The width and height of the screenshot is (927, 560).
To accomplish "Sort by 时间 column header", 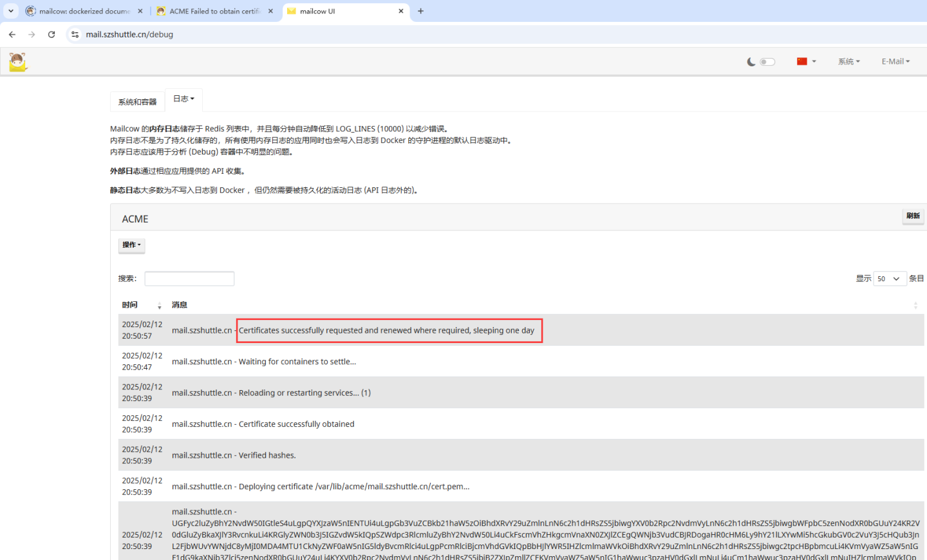I will 130,305.
